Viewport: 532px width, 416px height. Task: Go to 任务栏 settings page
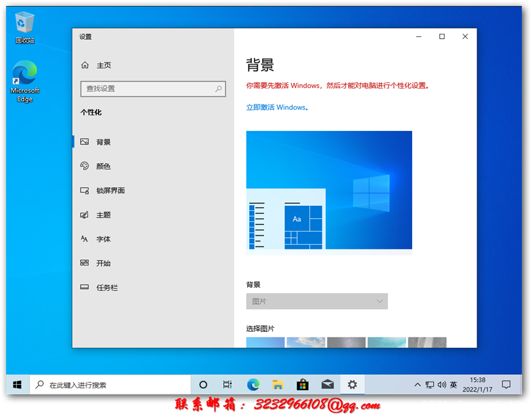[107, 288]
